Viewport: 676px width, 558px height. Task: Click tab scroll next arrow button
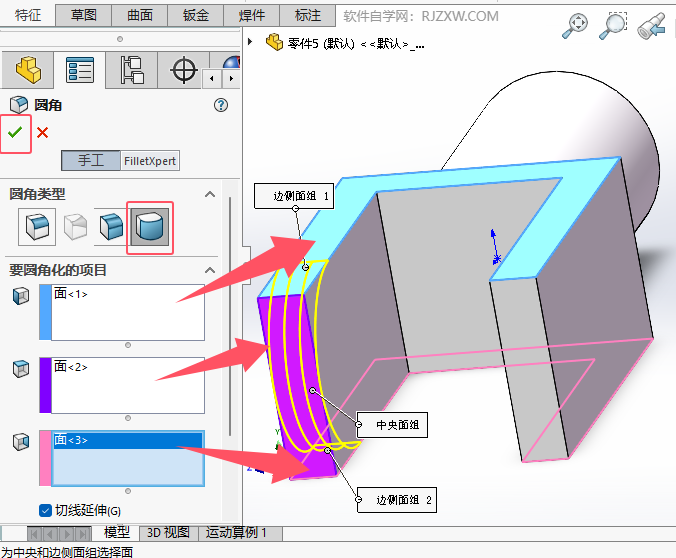point(67,534)
